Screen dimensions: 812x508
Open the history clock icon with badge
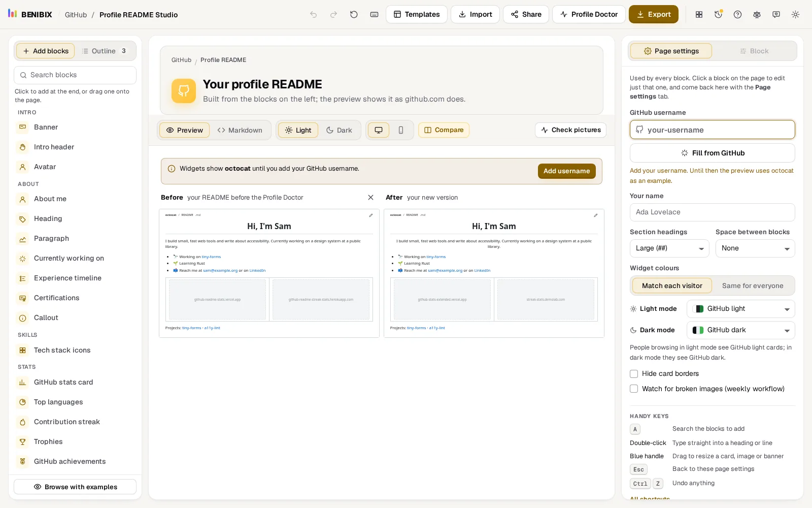[x=718, y=15]
